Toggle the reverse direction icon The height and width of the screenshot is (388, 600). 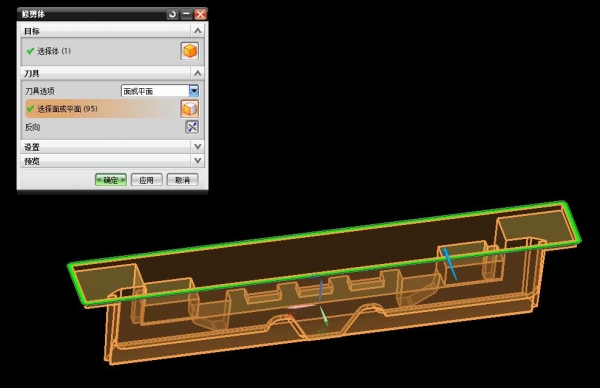192,127
